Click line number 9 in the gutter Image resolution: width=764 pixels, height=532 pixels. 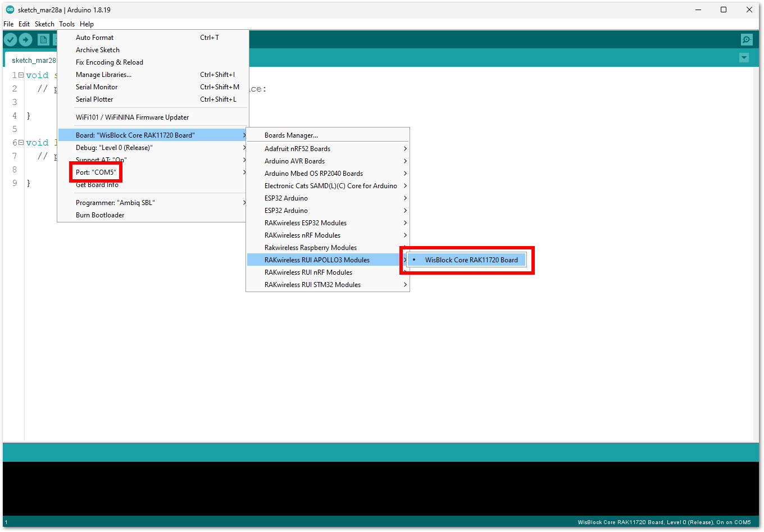click(15, 183)
